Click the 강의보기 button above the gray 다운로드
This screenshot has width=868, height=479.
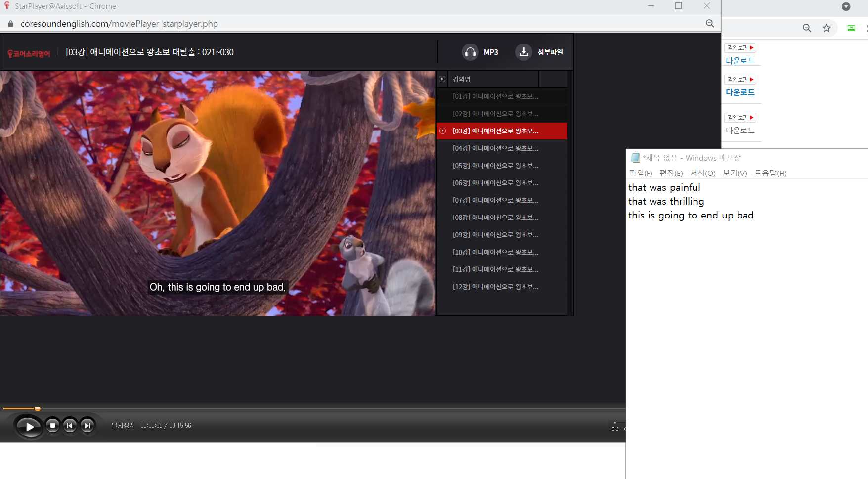click(740, 118)
